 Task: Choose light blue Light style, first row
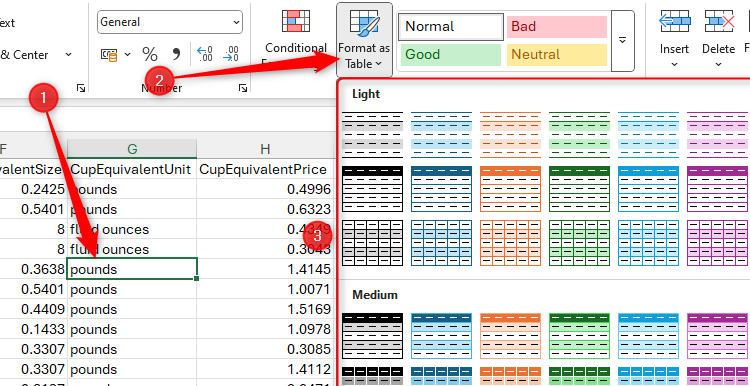click(x=649, y=135)
